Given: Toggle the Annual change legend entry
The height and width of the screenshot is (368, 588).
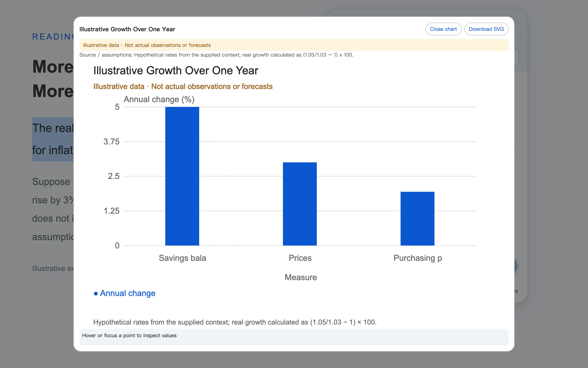Looking at the screenshot, I should pyautogui.click(x=124, y=293).
